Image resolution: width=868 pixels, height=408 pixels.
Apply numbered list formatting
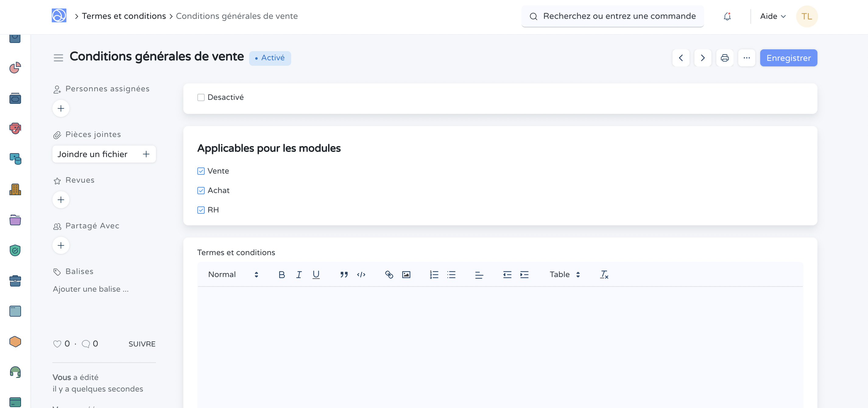point(434,274)
